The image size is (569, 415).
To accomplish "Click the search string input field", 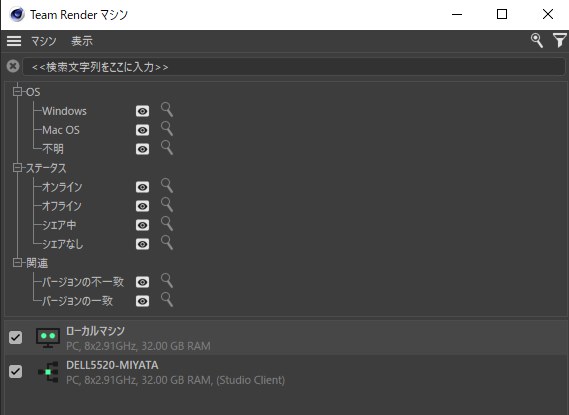I will pyautogui.click(x=294, y=67).
